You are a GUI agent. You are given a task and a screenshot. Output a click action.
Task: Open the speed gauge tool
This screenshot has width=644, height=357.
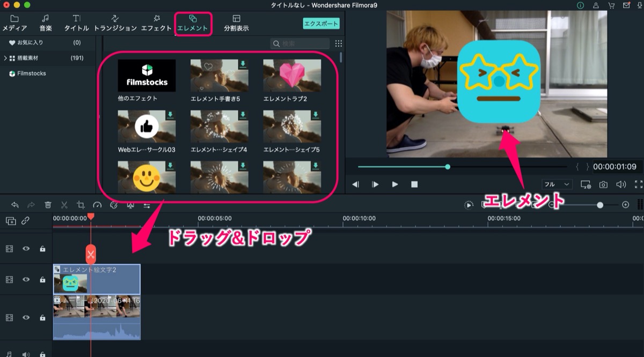pos(97,205)
